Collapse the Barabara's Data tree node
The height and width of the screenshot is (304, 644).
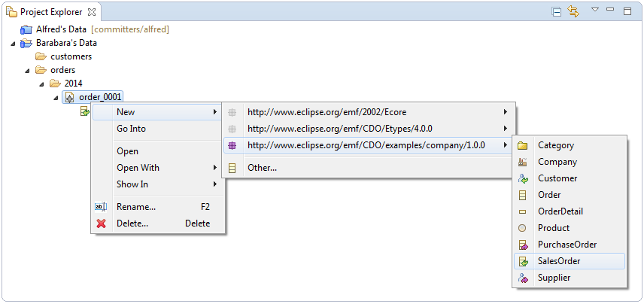13,44
